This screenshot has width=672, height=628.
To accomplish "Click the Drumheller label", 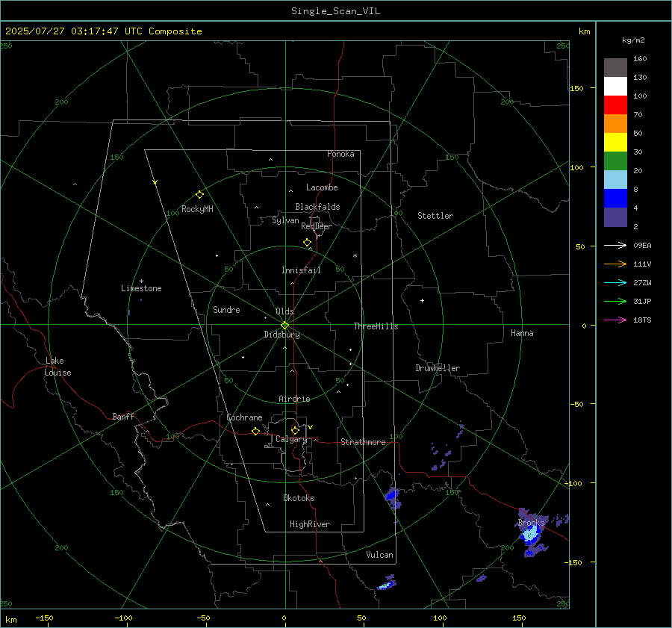I will 438,368.
